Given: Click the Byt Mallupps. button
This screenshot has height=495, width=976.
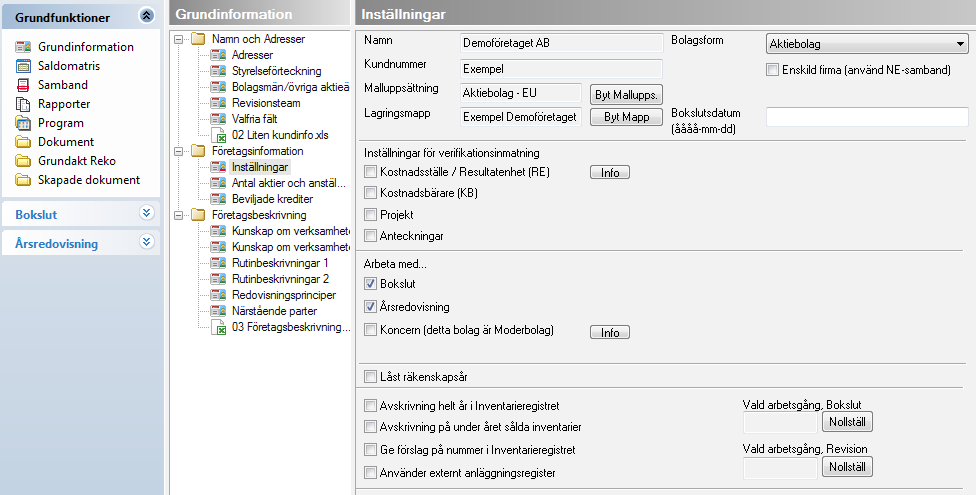Looking at the screenshot, I should [x=626, y=95].
